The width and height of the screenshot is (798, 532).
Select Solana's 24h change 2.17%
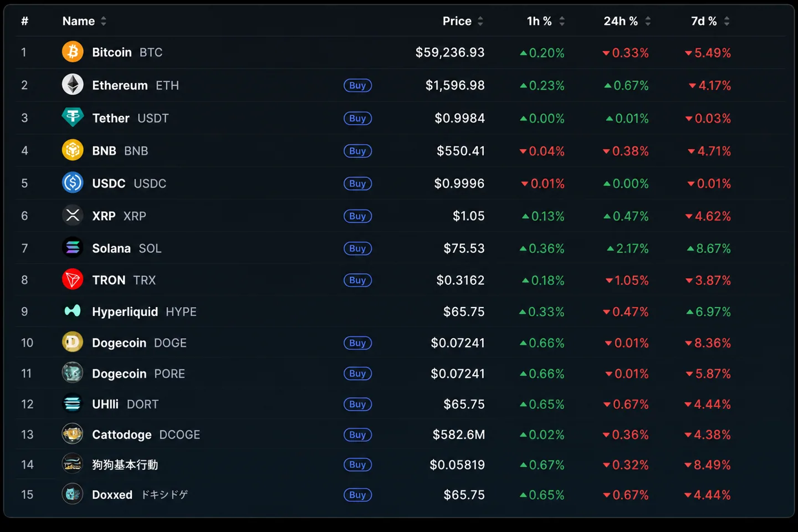[x=628, y=248]
